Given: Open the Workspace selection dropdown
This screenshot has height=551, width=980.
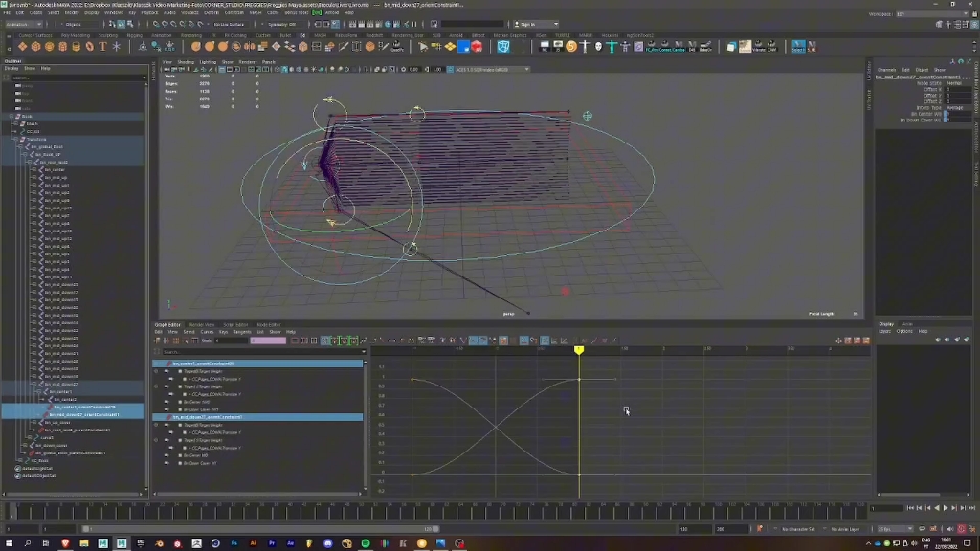Looking at the screenshot, I should coord(928,14).
